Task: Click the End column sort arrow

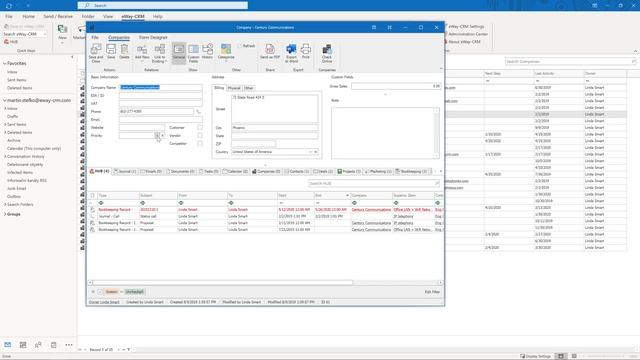Action: point(347,196)
